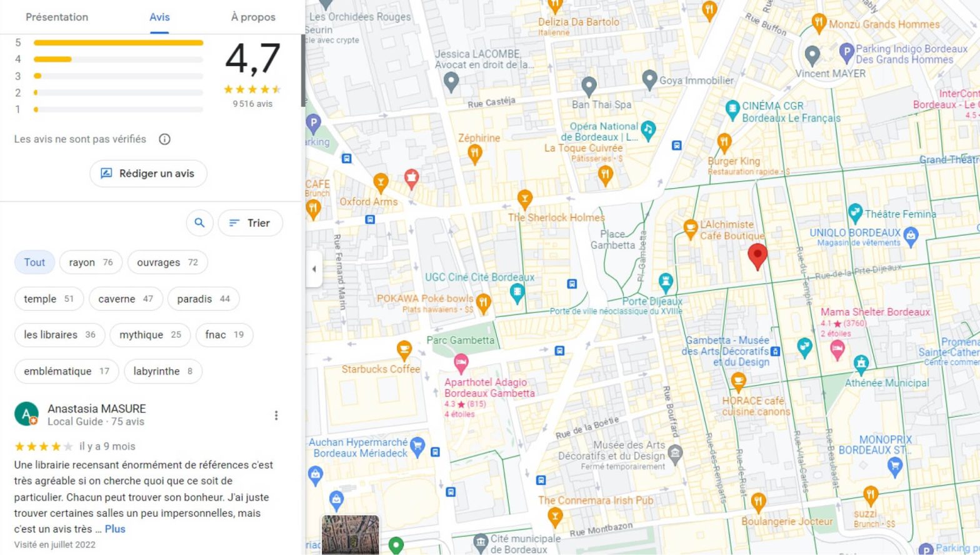Open Anastasia MASURE profile avatar

click(26, 414)
